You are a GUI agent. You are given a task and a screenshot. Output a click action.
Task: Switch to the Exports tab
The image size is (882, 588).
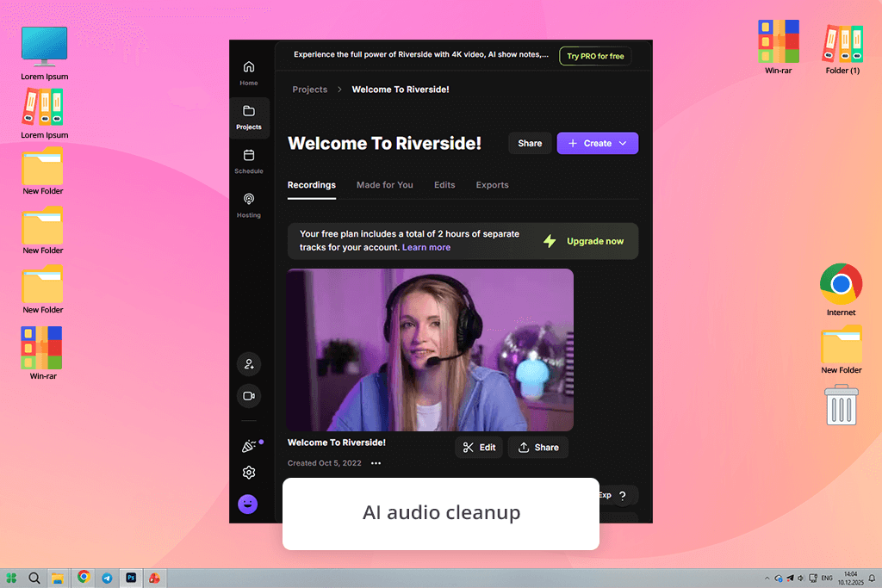tap(492, 185)
